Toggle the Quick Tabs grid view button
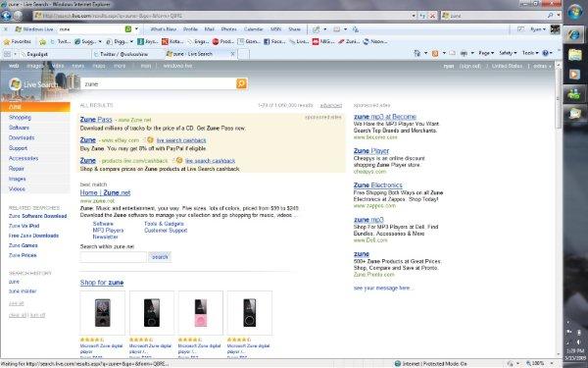 (x=7, y=54)
